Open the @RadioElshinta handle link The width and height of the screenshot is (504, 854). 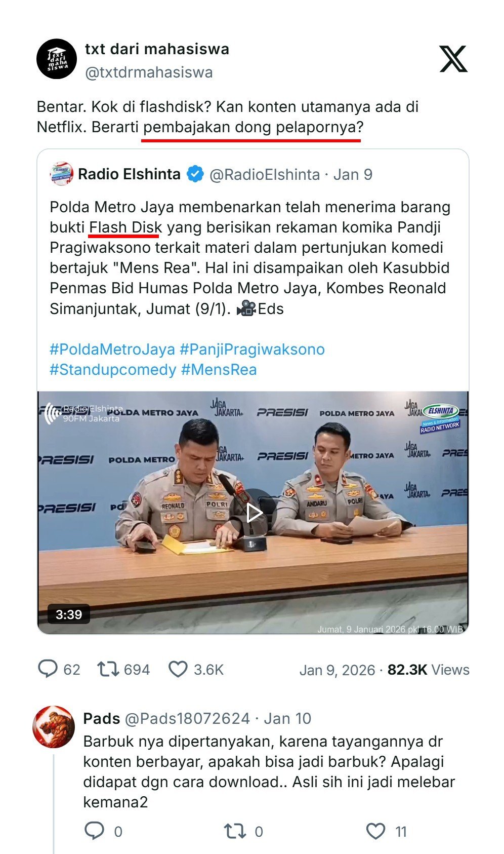[x=265, y=174]
